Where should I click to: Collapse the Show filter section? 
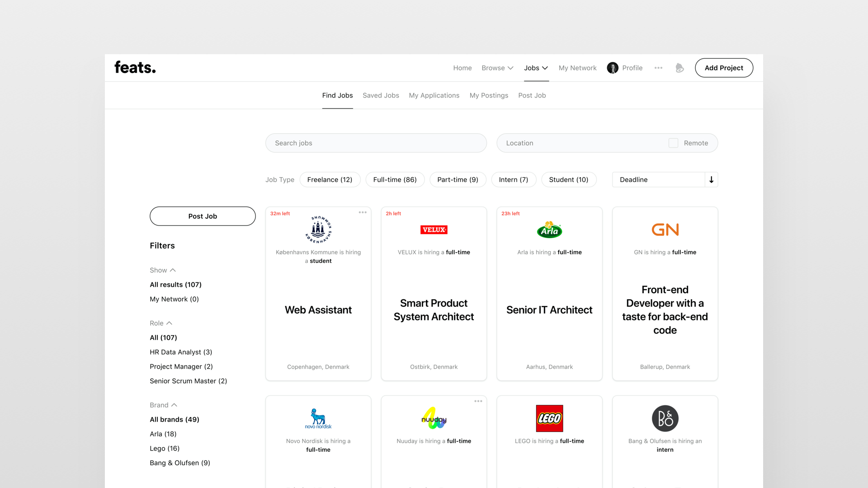point(163,270)
